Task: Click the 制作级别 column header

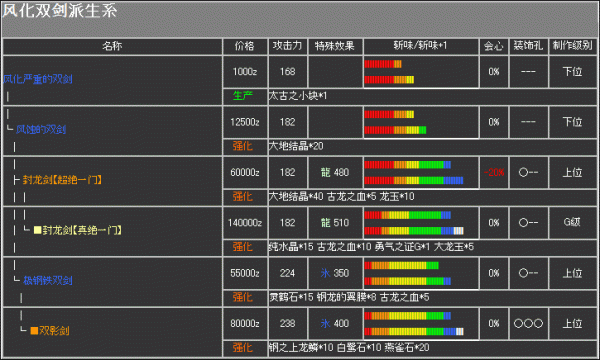Action: pos(572,46)
